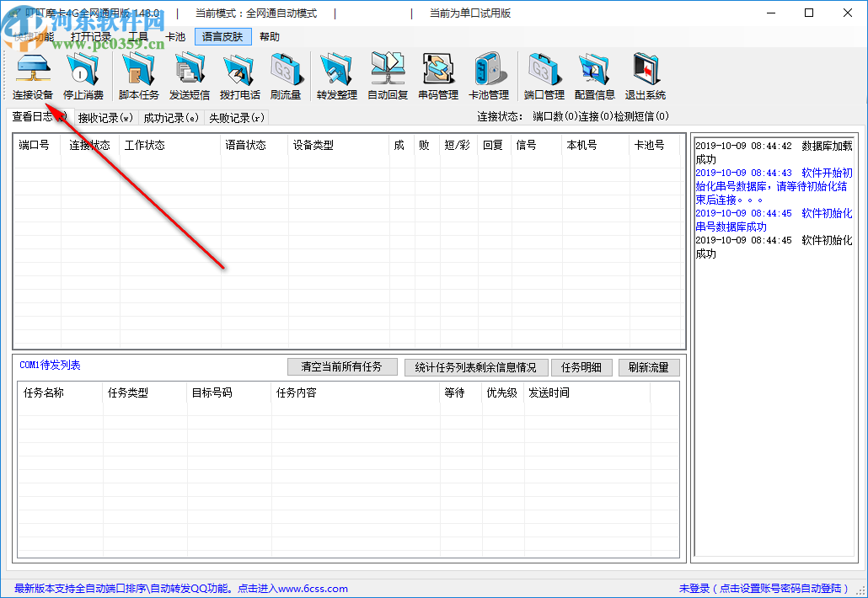Click the 连接状态 column header

pyautogui.click(x=89, y=145)
